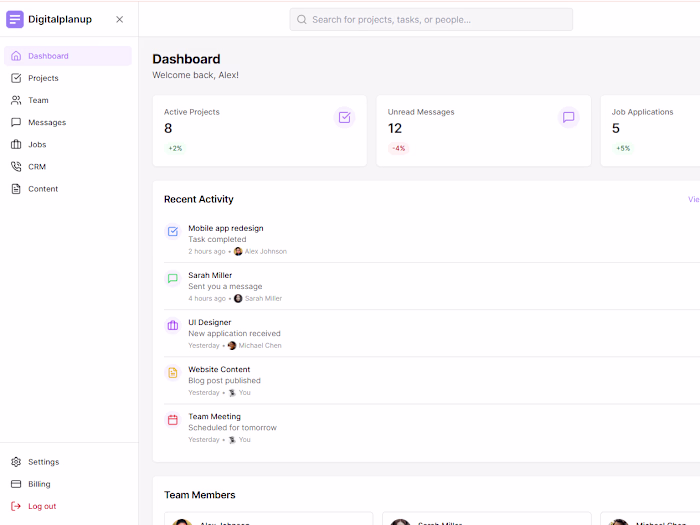Click 'Scheduled for tomorrow' text

pyautogui.click(x=233, y=428)
